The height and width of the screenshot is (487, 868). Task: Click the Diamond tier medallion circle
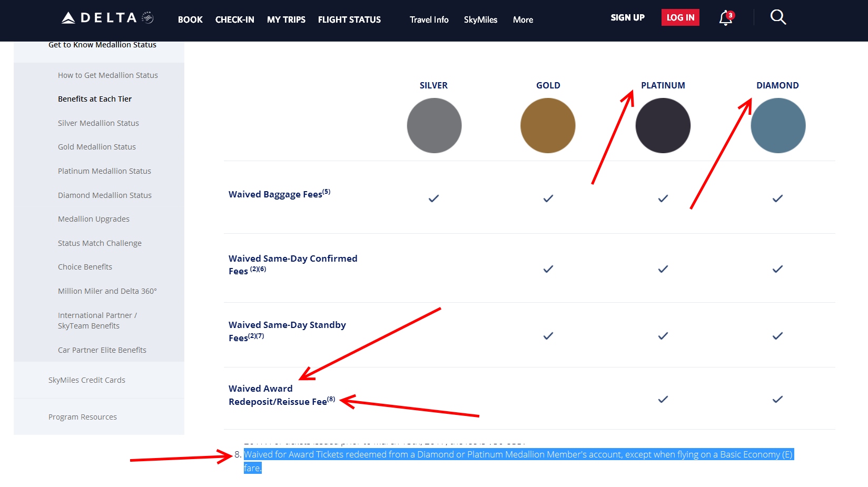pyautogui.click(x=777, y=125)
